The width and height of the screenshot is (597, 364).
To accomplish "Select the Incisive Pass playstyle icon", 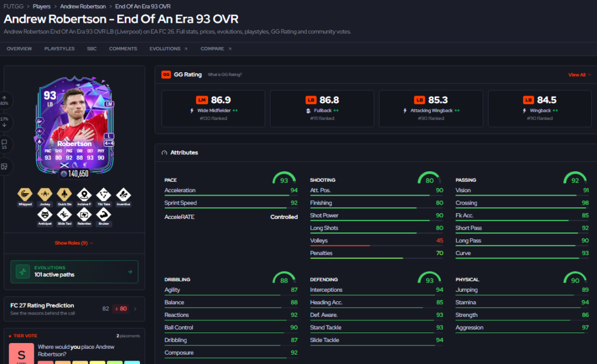I will [x=84, y=195].
